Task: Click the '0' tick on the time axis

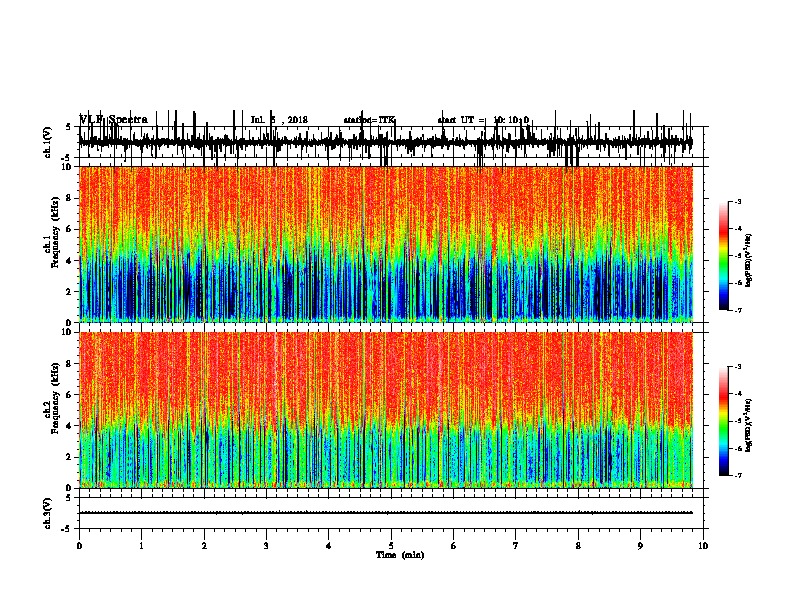Action: point(79,546)
